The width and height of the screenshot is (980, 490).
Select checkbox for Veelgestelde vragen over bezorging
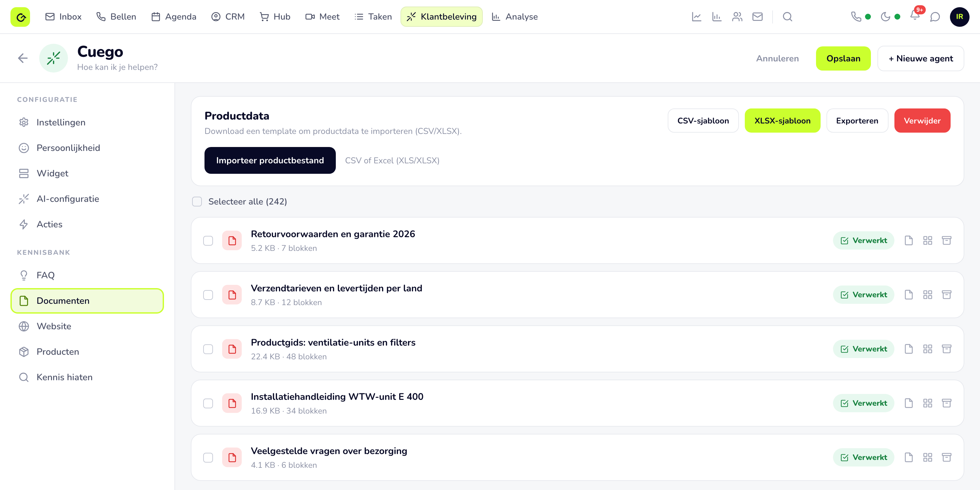click(x=208, y=458)
